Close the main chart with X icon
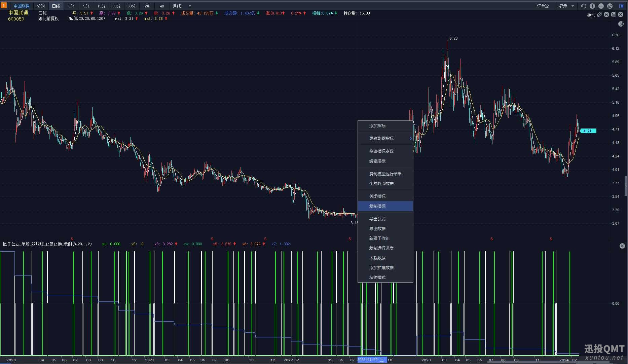 point(621,15)
